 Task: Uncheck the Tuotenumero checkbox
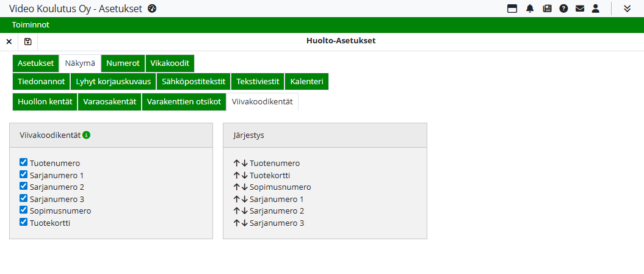tap(24, 162)
